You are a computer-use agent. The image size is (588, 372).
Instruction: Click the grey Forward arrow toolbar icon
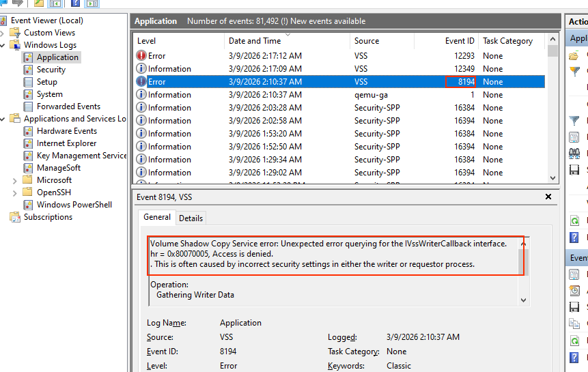click(x=18, y=3)
